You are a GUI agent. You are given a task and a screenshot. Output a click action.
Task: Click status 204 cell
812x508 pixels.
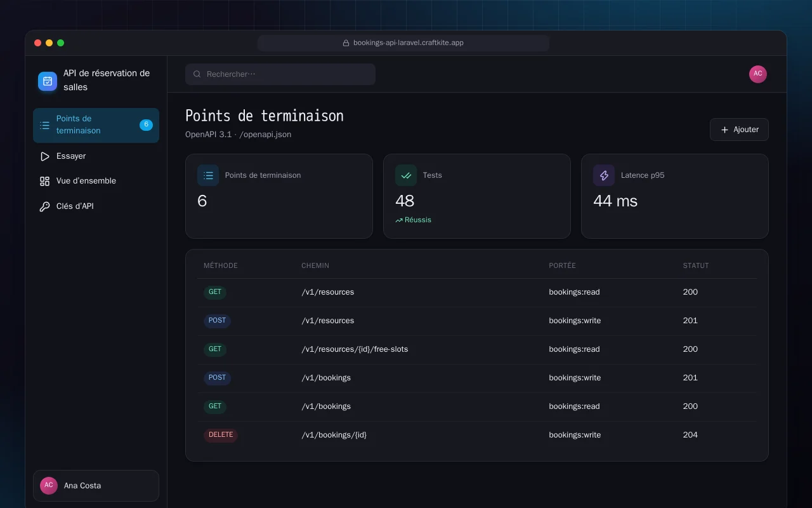(x=690, y=435)
